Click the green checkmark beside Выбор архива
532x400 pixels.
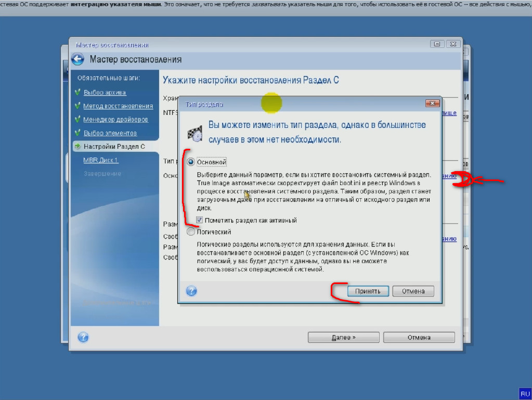pos(77,93)
